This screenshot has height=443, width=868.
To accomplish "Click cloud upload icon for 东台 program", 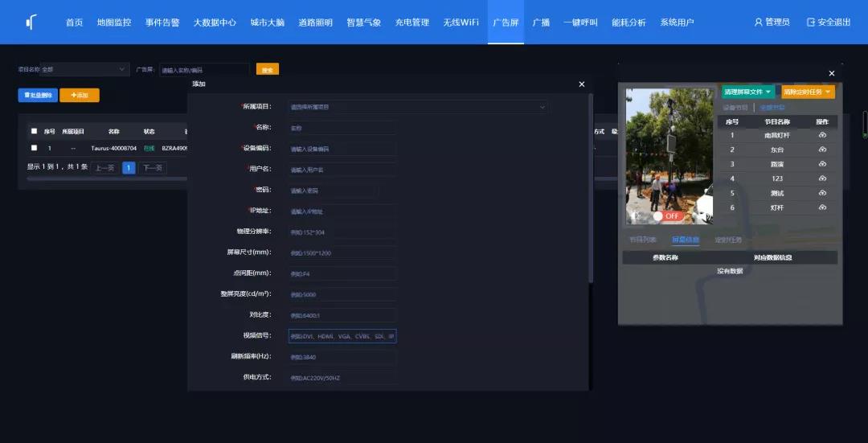I will tap(821, 150).
